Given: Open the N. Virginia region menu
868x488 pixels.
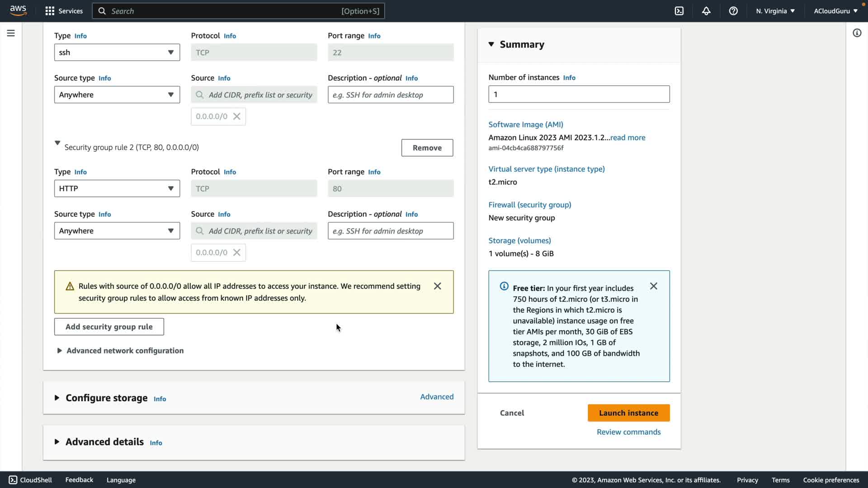Looking at the screenshot, I should click(x=775, y=11).
